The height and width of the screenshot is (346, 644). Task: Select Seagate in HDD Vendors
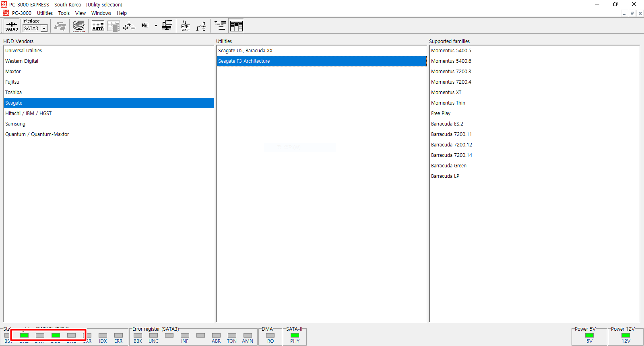coord(109,103)
